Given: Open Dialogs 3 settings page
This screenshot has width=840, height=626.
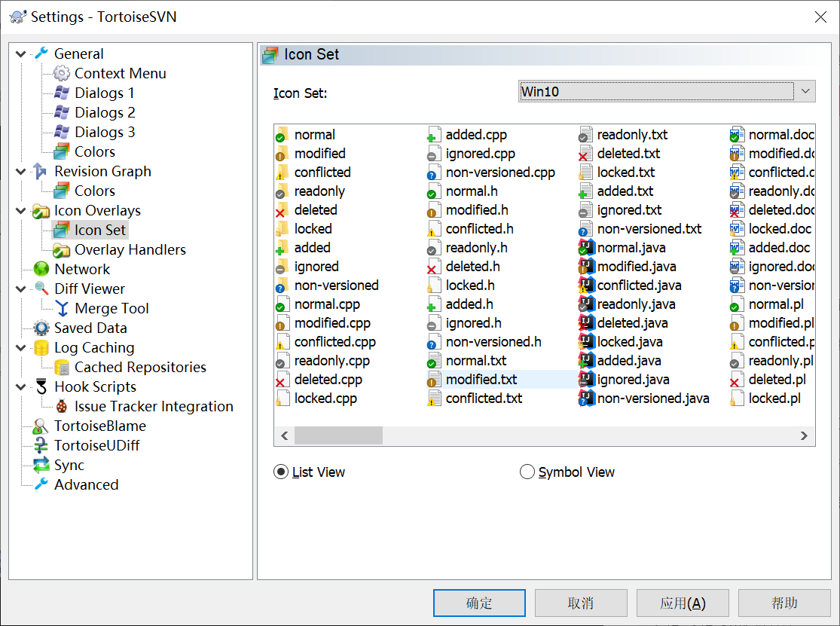Looking at the screenshot, I should click(105, 132).
